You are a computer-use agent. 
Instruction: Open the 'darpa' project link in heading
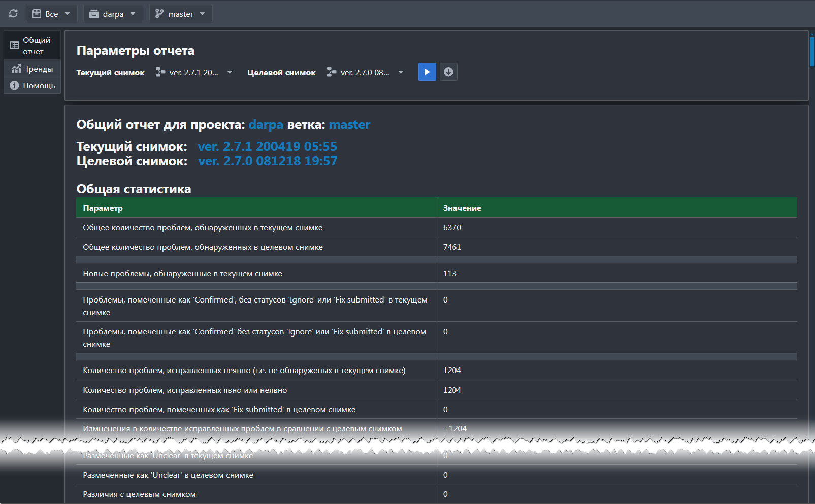[x=266, y=125]
